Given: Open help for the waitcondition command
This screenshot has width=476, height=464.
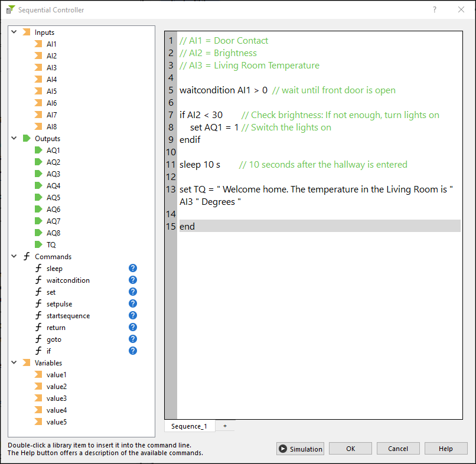Looking at the screenshot, I should [133, 280].
